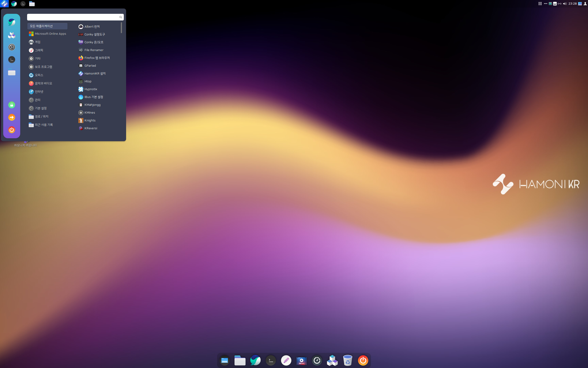The image size is (588, 368).
Task: Open the software manager cubes icon in menu sidebar
Action: (x=12, y=35)
